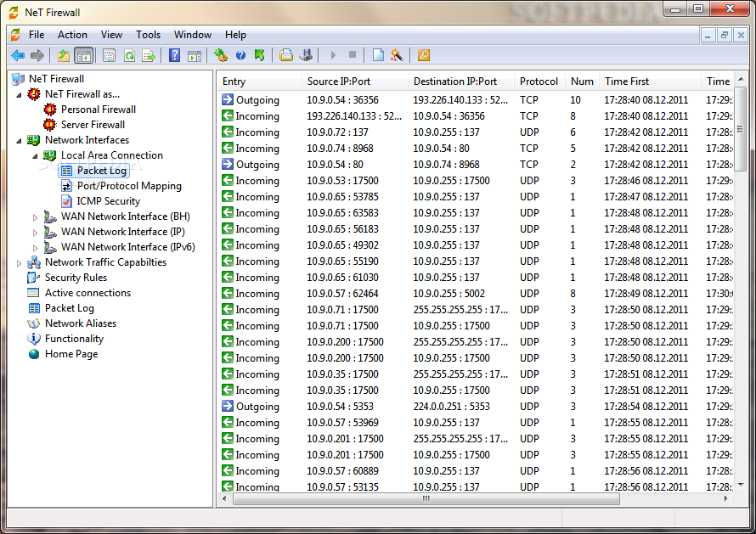The width and height of the screenshot is (756, 534).
Task: Click the Play start toolbar button
Action: coord(333,55)
